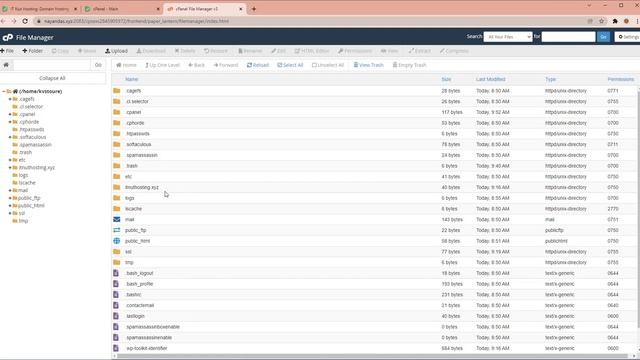Screen dimensions: 640x360
Task: Click the Compress toolbar icon
Action: [454, 51]
